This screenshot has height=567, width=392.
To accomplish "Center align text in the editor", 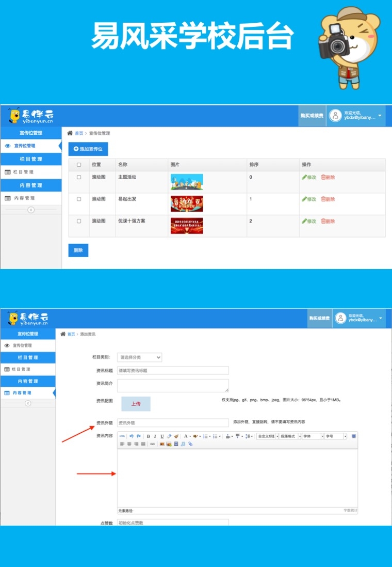I will pyautogui.click(x=129, y=444).
